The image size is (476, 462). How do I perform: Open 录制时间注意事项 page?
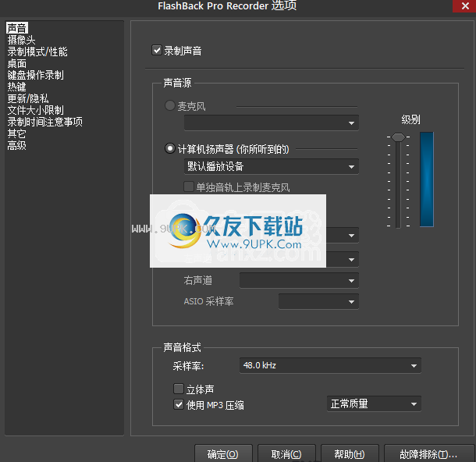coord(45,122)
